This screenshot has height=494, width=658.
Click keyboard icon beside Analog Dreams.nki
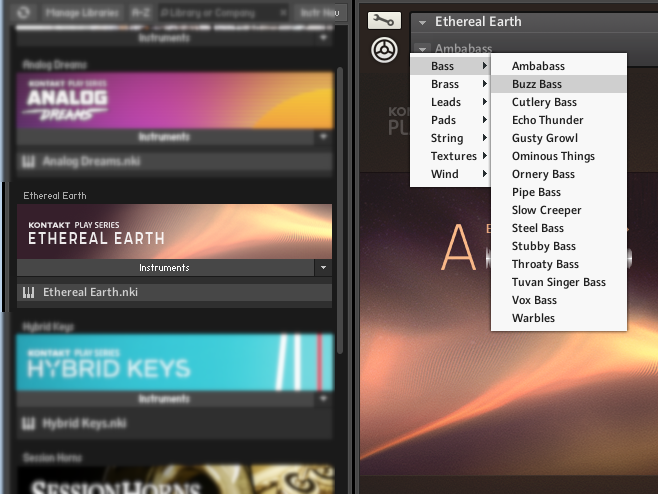click(x=28, y=162)
